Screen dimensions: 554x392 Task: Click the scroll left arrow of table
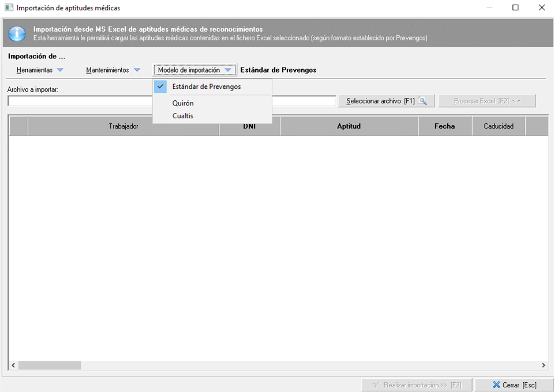13,365
